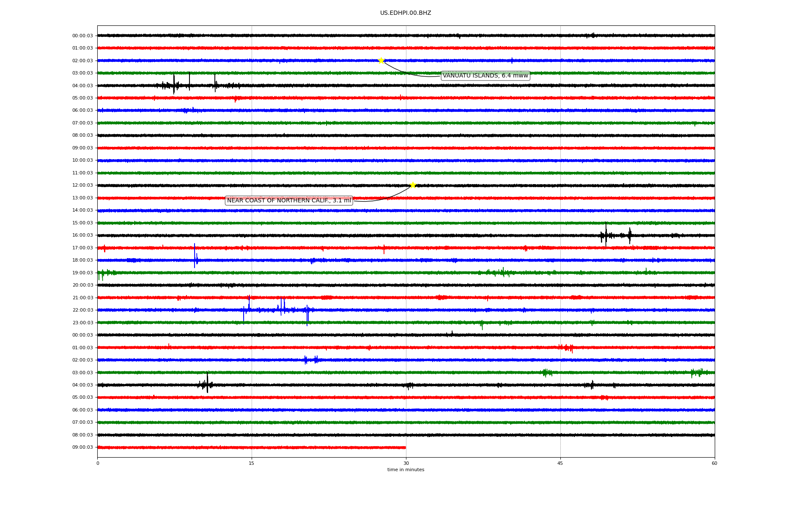The height and width of the screenshot is (508, 812).
Task: Click the 22:00:03 time label
Action: click(x=82, y=310)
